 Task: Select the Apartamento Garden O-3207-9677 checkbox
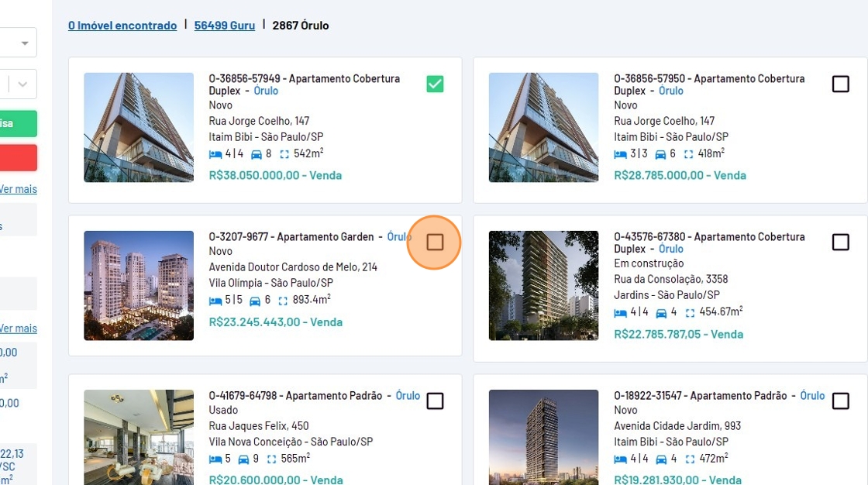click(x=435, y=242)
